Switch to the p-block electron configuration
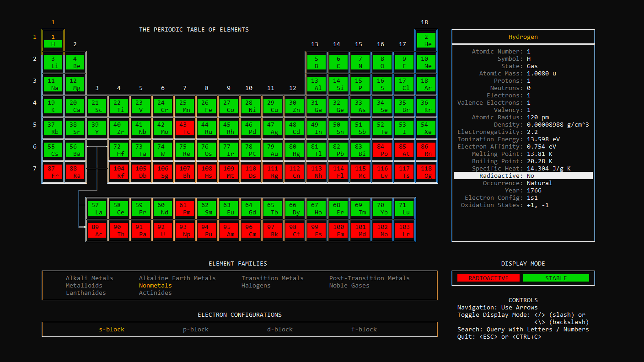The width and height of the screenshot is (644, 362). click(196, 329)
